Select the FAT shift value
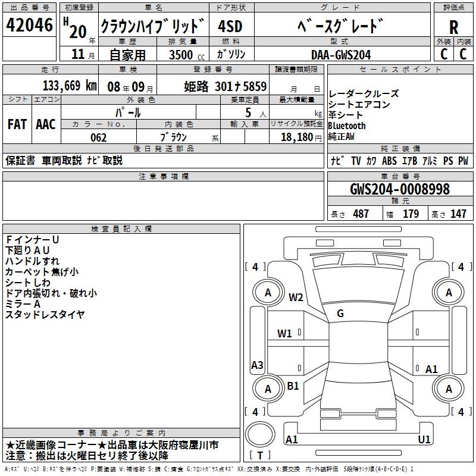The width and height of the screenshot is (476, 476). pos(17,124)
